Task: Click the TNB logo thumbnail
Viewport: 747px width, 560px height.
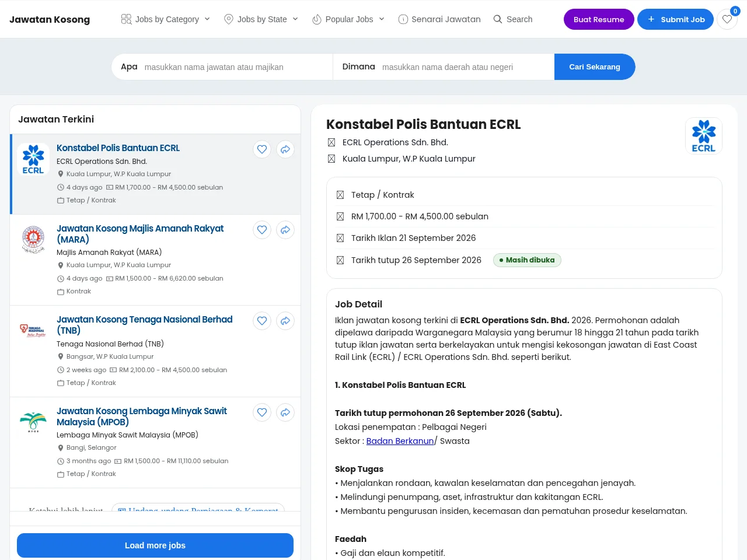Action: coord(33,330)
